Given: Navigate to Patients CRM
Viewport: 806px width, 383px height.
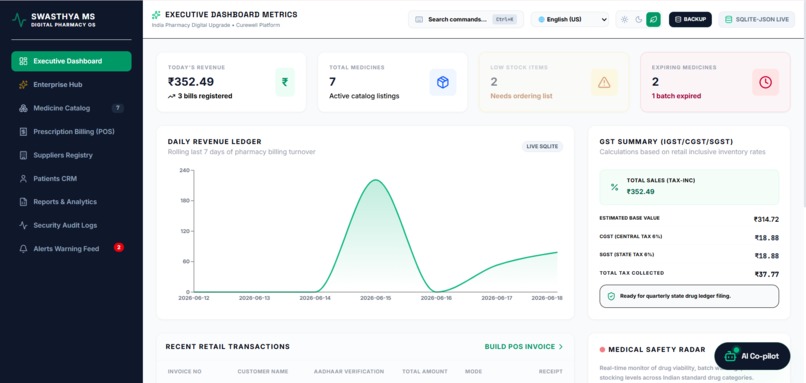Looking at the screenshot, I should point(71,178).
